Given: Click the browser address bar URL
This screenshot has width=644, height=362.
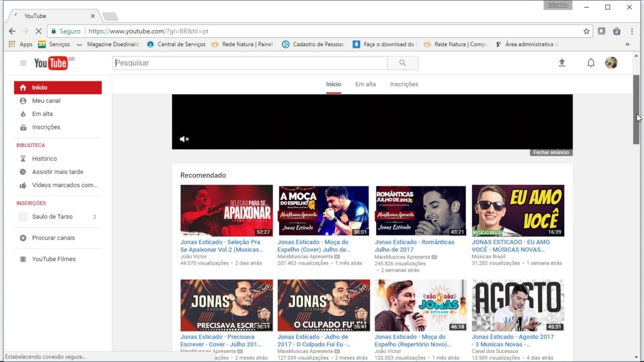Looking at the screenshot, I should click(x=148, y=31).
